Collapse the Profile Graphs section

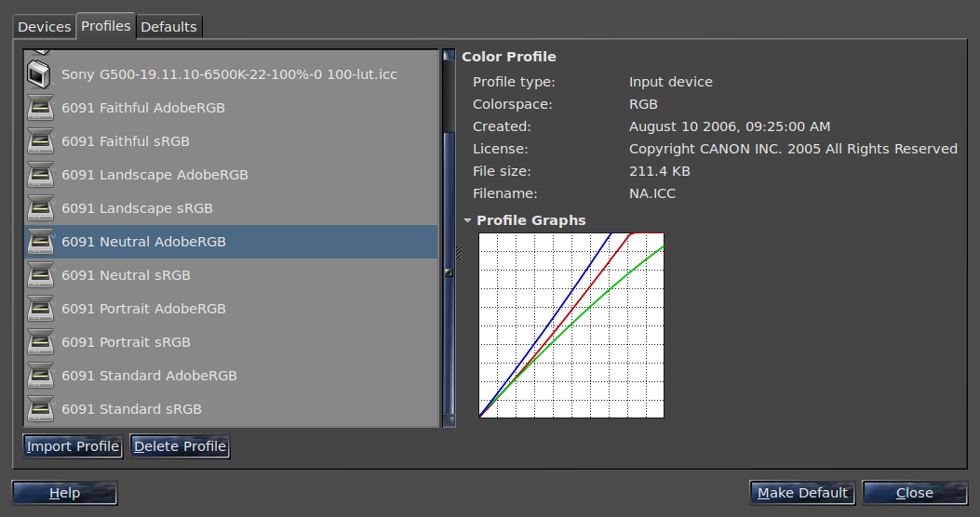tap(467, 220)
